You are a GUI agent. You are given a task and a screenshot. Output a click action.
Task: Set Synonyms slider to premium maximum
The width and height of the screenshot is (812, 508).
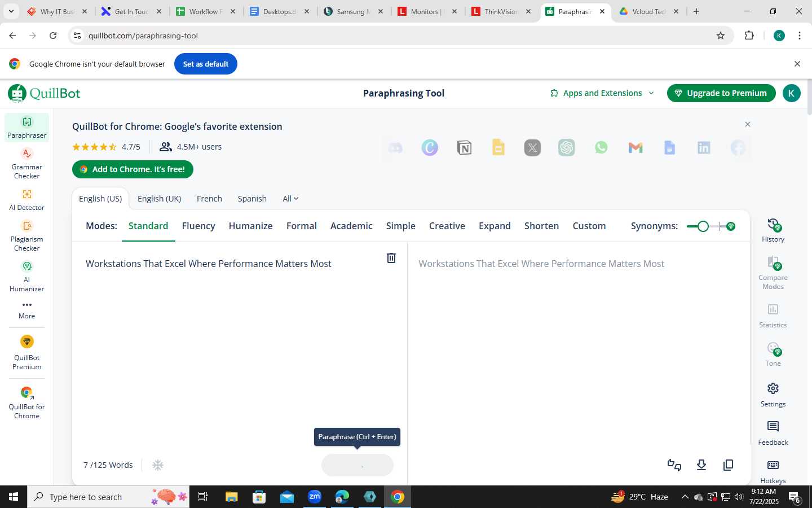[731, 226]
